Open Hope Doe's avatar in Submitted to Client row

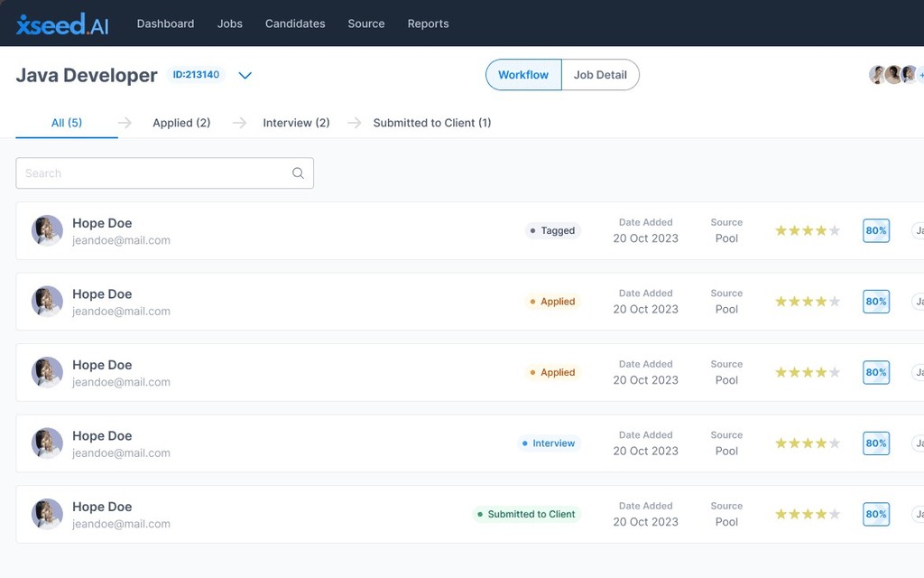pyautogui.click(x=47, y=514)
